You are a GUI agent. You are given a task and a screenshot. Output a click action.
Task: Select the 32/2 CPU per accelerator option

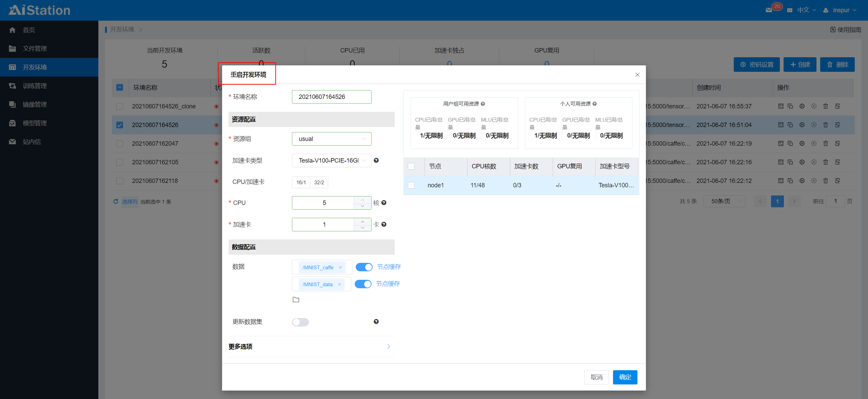pyautogui.click(x=319, y=182)
